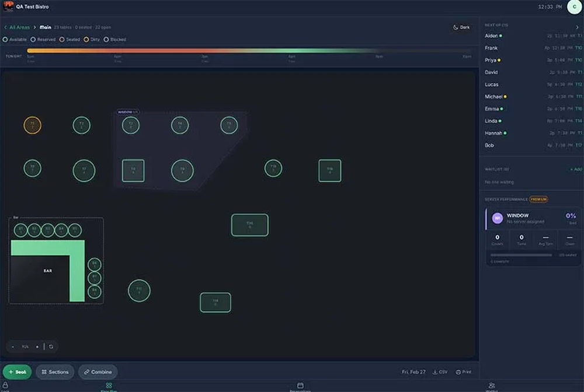This screenshot has width=584, height=392.
Task: Open Lucas's reservation
Action: 533,85
